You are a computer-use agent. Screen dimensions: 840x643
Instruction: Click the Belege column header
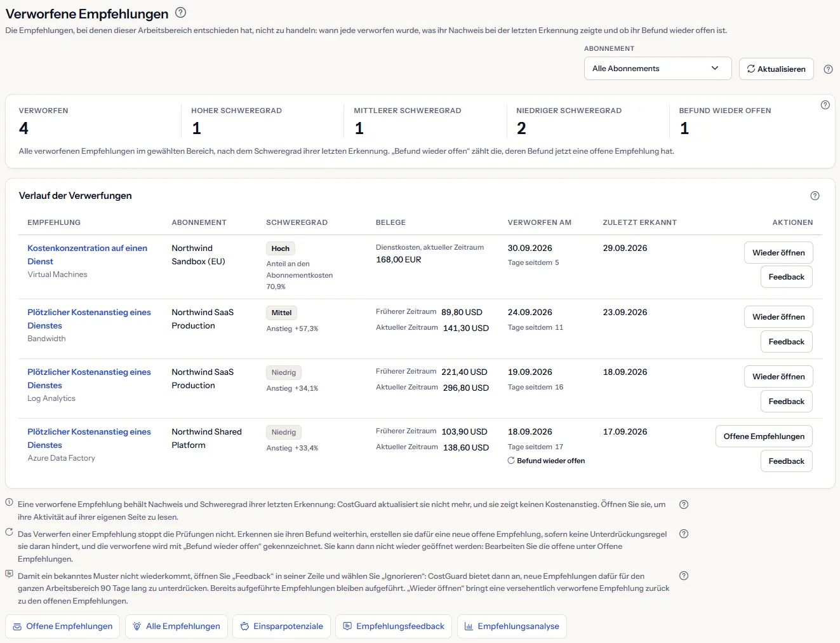(391, 222)
